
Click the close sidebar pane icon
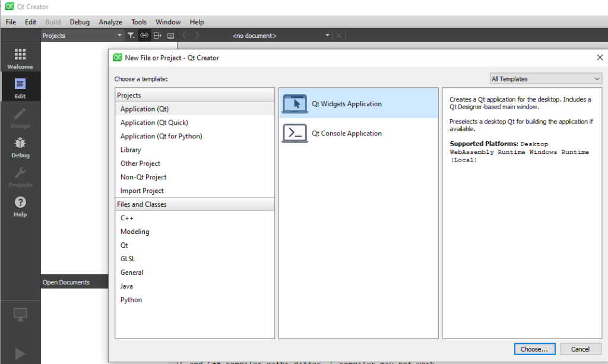click(170, 36)
